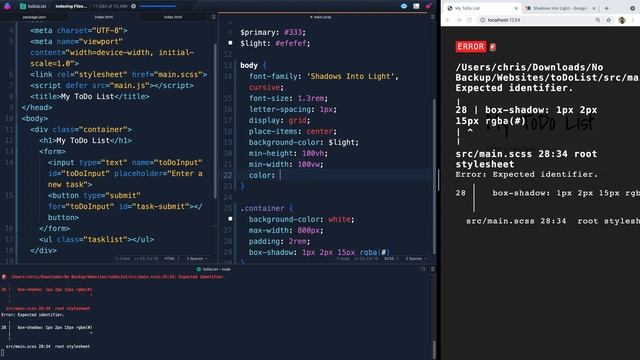Open left pane split options icon
Screen dimensions: 640x360
click(x=213, y=17)
